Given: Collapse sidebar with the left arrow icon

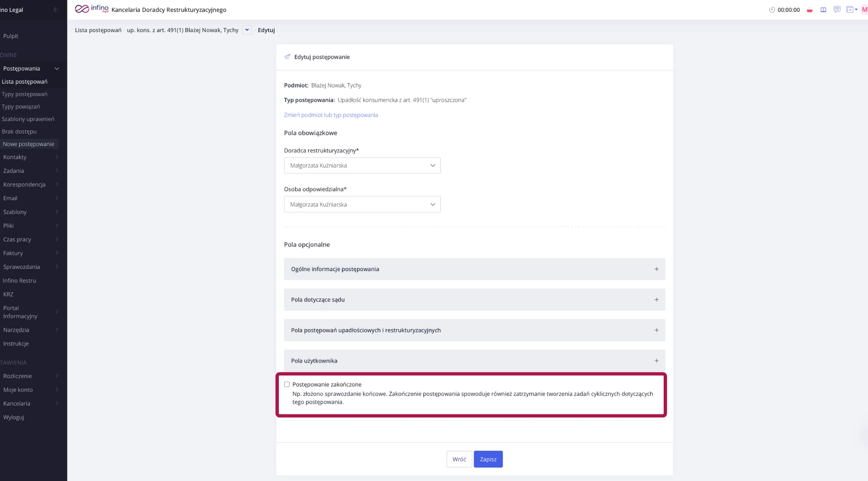Looking at the screenshot, I should (55, 10).
